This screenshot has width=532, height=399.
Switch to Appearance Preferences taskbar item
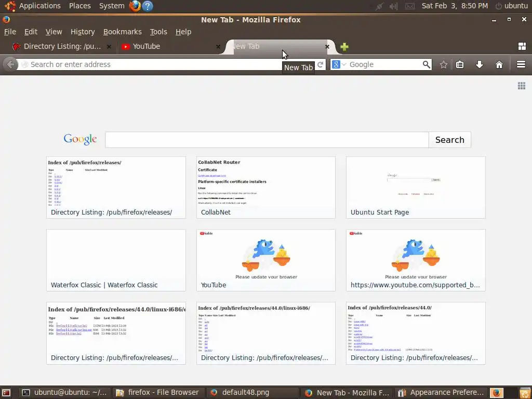(441, 393)
